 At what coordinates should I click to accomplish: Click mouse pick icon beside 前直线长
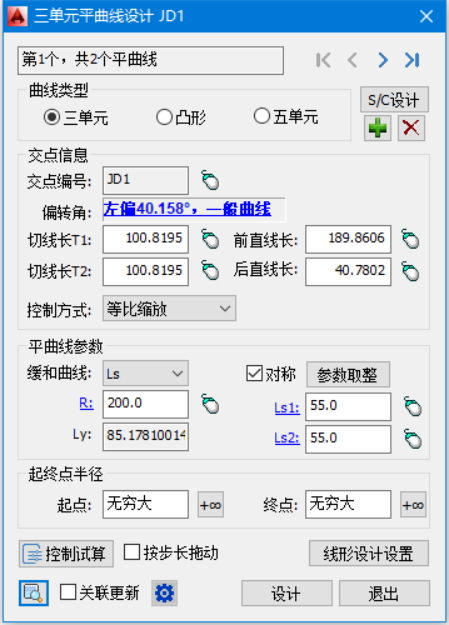pos(410,239)
